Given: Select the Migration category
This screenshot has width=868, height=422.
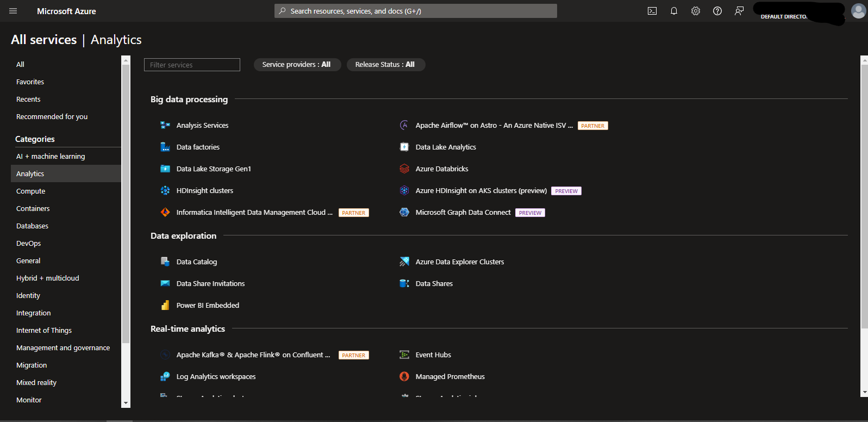Looking at the screenshot, I should tap(32, 365).
